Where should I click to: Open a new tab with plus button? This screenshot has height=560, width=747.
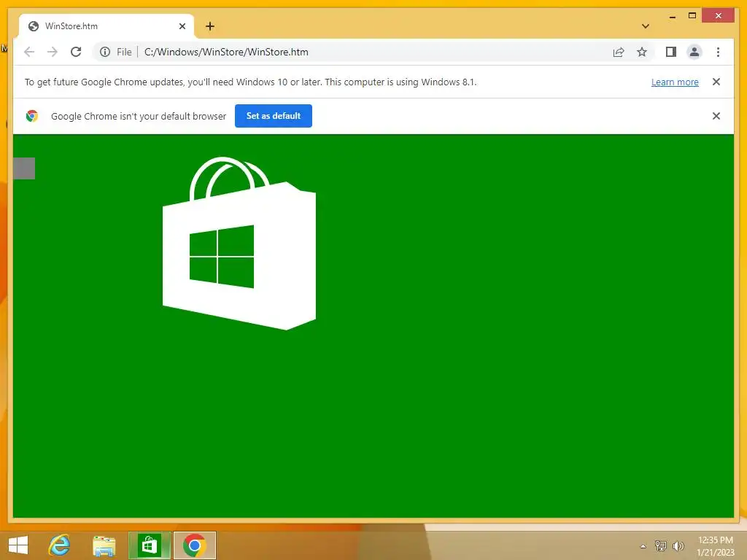point(209,26)
